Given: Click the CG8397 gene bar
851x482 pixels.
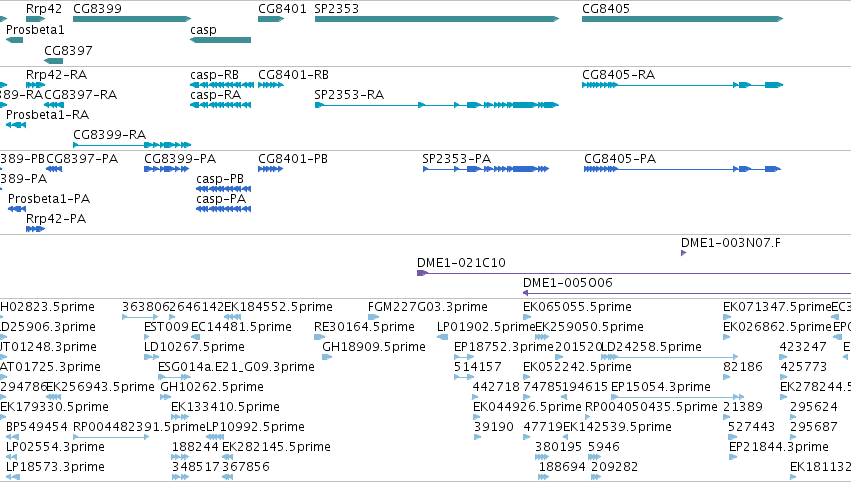Looking at the screenshot, I should tap(54, 61).
